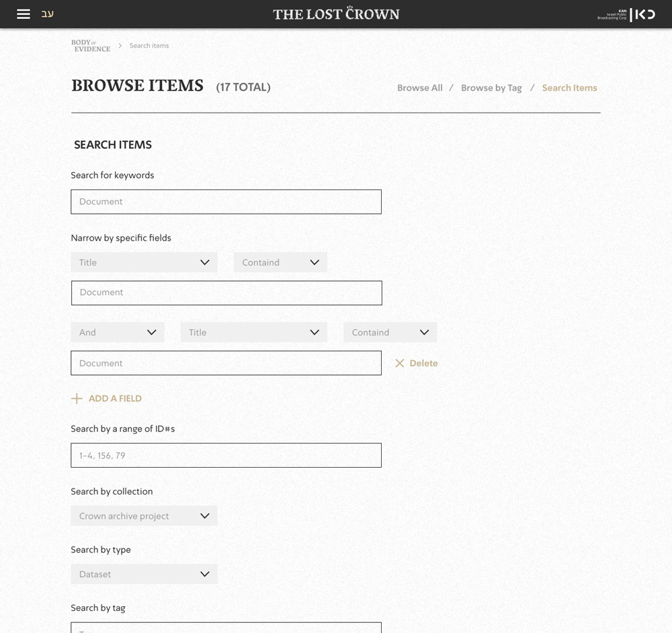672x633 pixels.
Task: Open the And operator dropdown
Action: coord(118,333)
